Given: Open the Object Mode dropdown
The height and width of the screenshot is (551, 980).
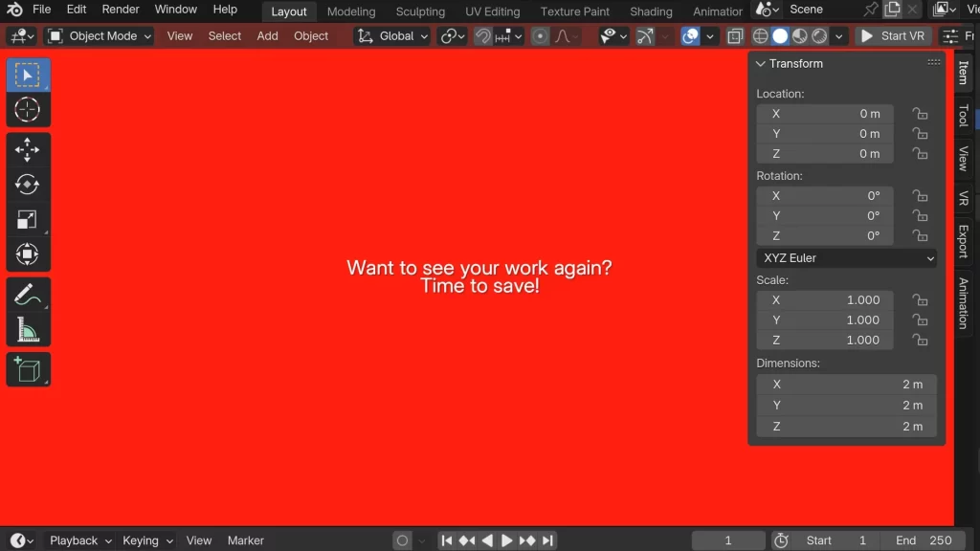Looking at the screenshot, I should 100,36.
